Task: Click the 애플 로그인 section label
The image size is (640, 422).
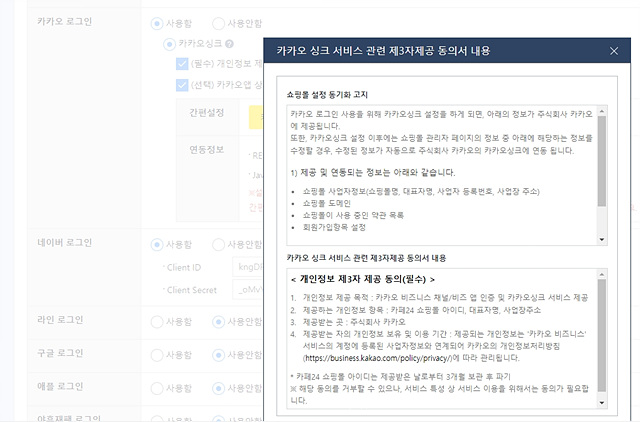Action: click(x=60, y=386)
